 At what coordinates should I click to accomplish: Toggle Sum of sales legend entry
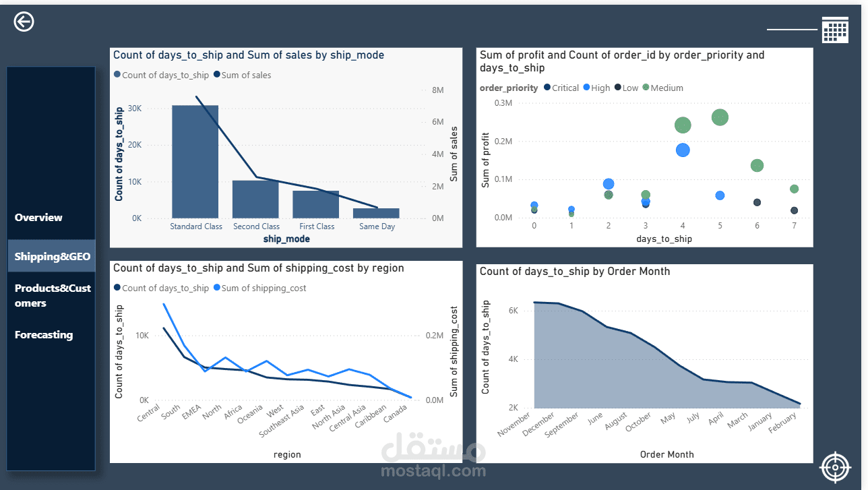[243, 75]
